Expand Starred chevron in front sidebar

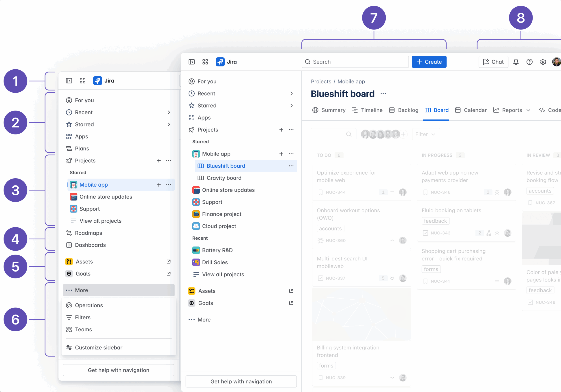tap(291, 105)
